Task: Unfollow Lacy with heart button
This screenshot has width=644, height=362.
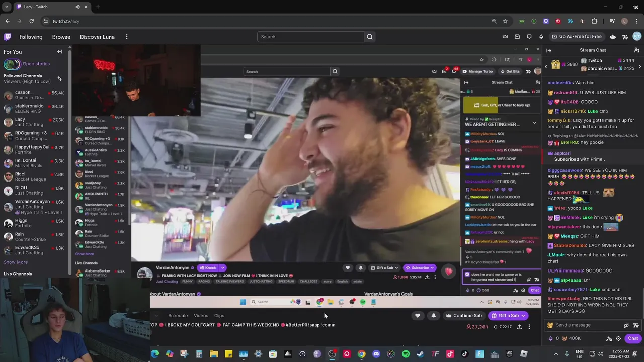Action: point(418,316)
